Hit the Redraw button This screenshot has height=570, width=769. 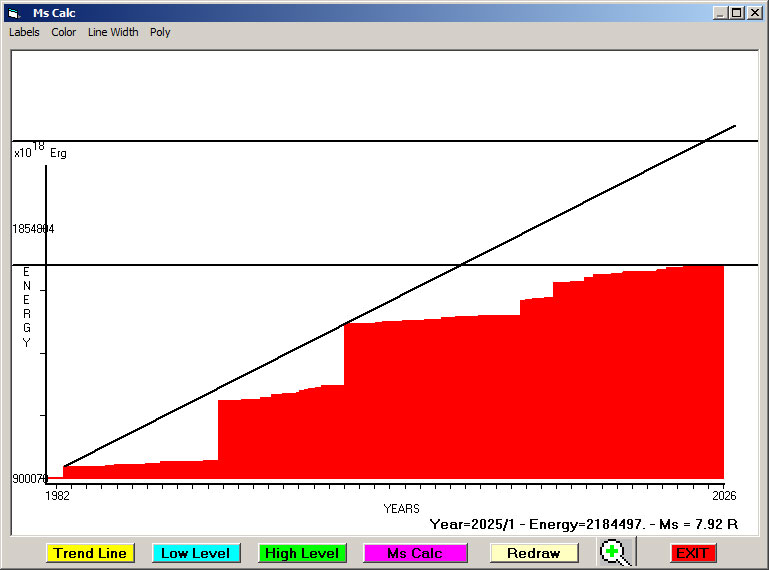click(534, 553)
